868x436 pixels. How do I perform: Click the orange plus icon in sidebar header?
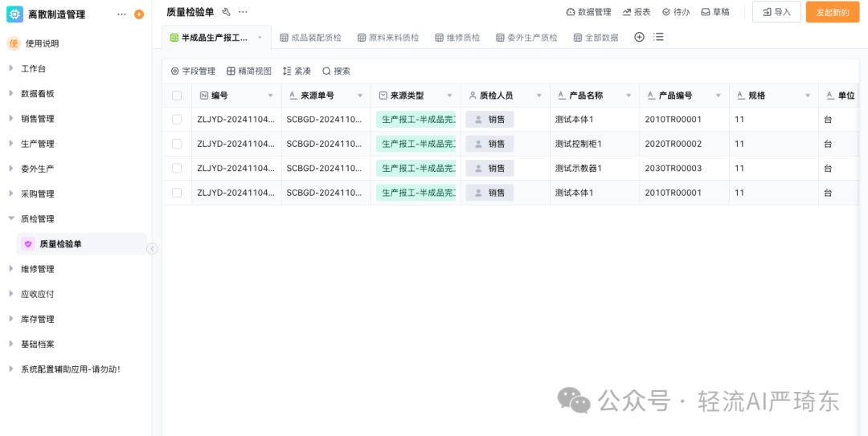coord(139,14)
